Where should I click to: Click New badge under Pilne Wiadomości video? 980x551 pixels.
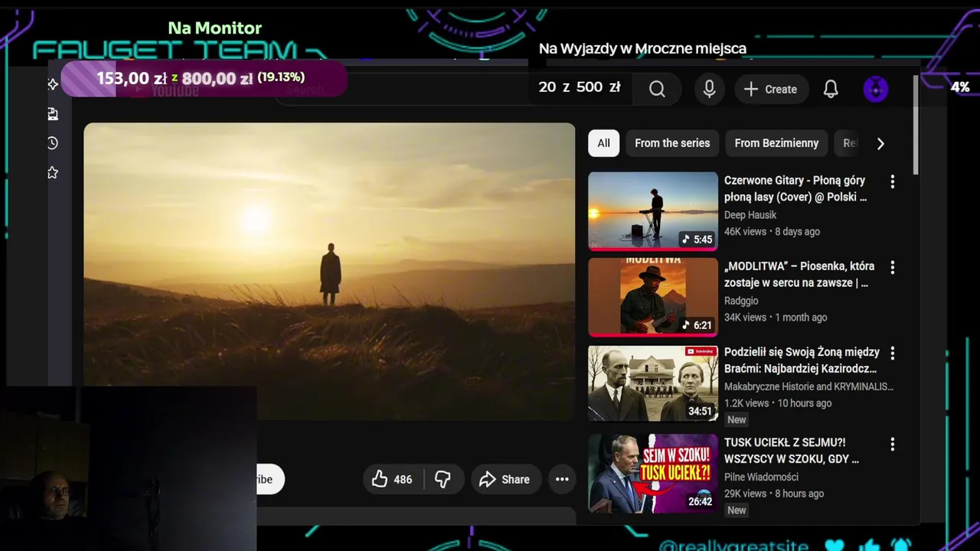click(737, 510)
